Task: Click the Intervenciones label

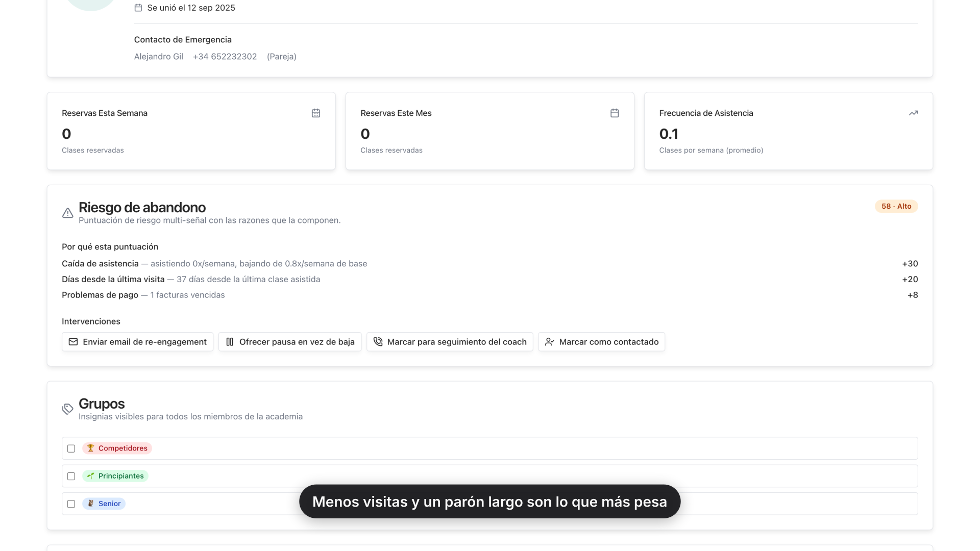Action: 91,321
